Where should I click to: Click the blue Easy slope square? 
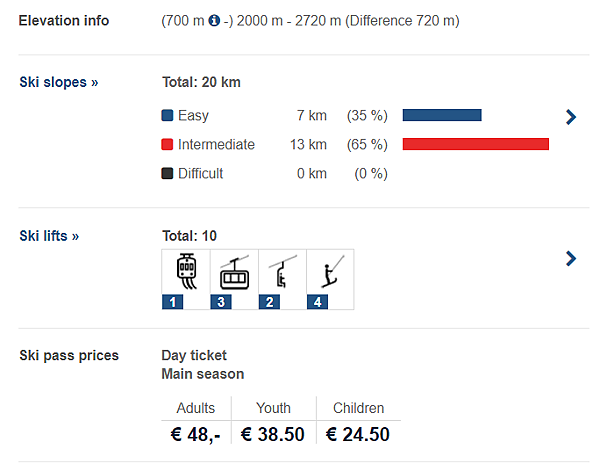[168, 115]
